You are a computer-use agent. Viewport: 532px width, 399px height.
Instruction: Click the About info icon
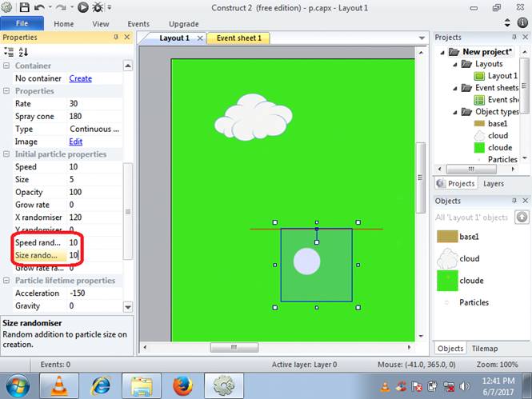click(522, 23)
